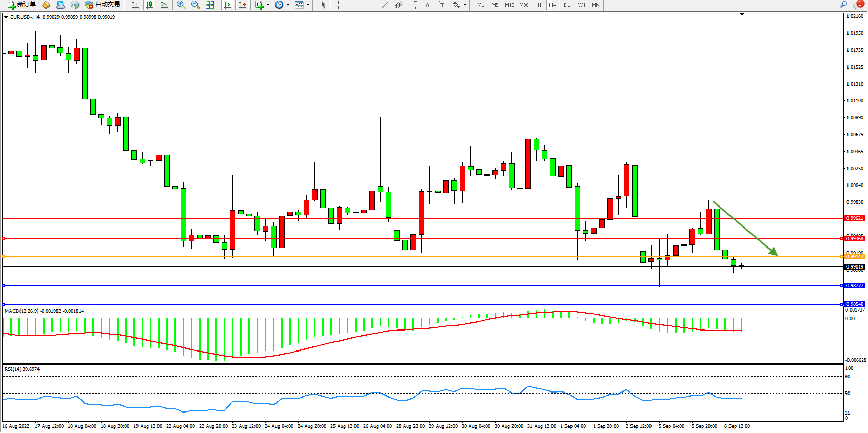The image size is (868, 433).
Task: Switch to the D1 timeframe
Action: coord(567,5)
